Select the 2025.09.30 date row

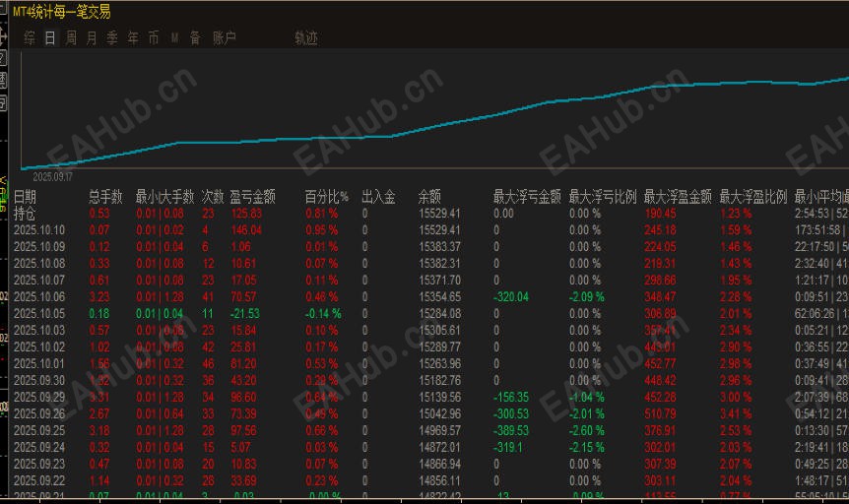click(431, 381)
